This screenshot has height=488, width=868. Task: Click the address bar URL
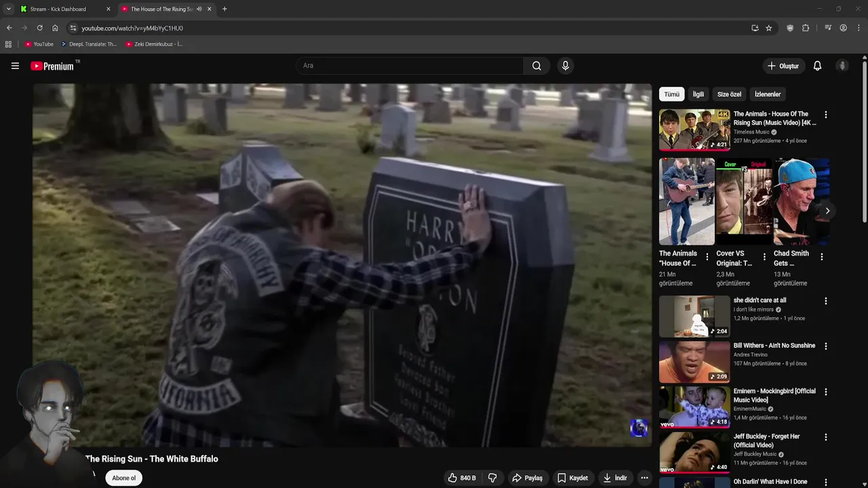(132, 28)
